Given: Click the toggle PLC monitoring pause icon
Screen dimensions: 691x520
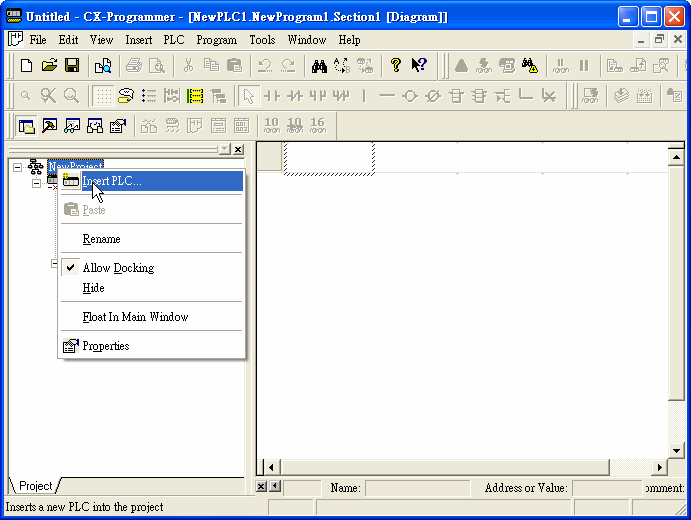Looking at the screenshot, I should pyautogui.click(x=584, y=66).
